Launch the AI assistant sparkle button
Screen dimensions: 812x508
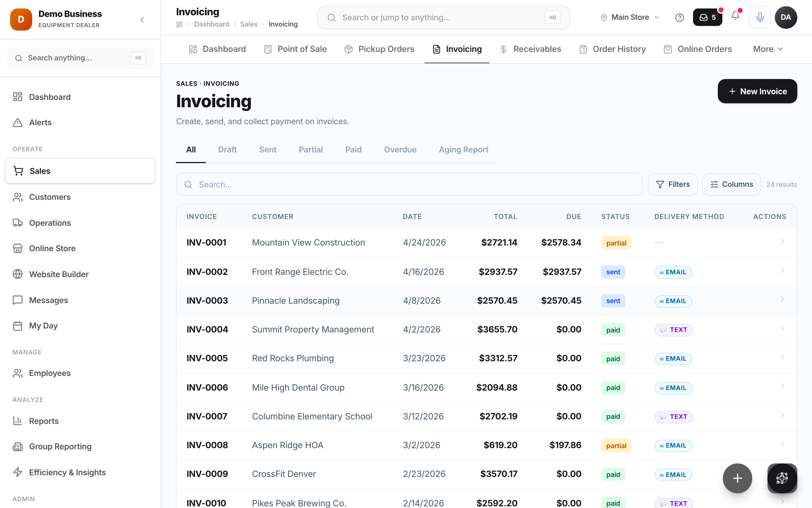pyautogui.click(x=782, y=478)
